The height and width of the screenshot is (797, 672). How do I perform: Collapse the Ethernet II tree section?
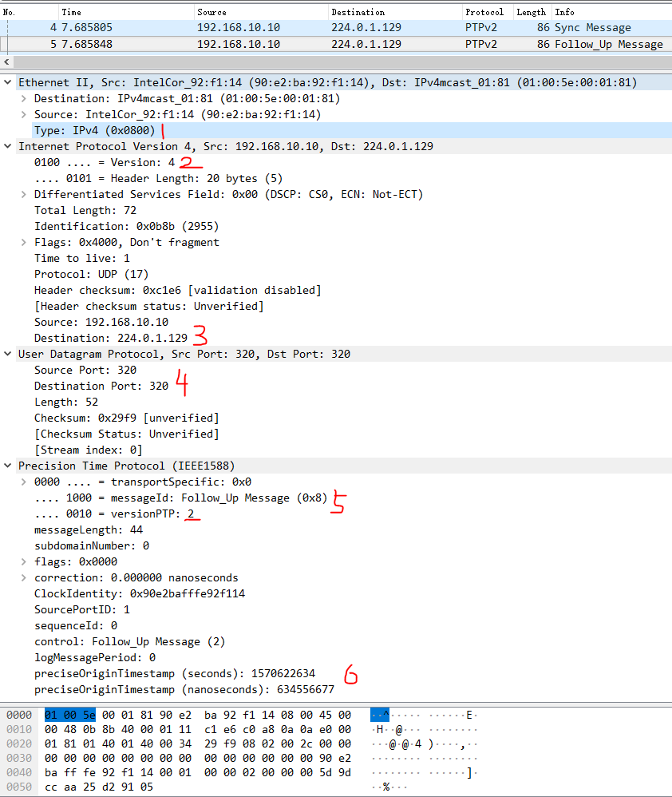pos(8,82)
